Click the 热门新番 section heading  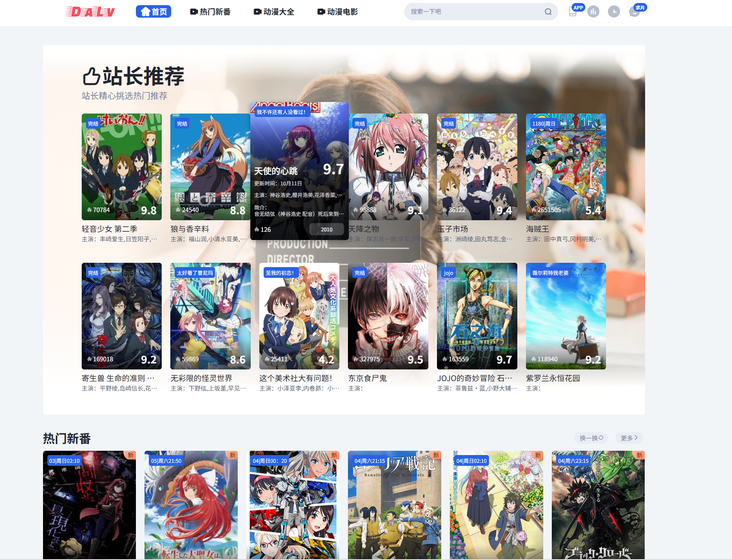coord(67,438)
